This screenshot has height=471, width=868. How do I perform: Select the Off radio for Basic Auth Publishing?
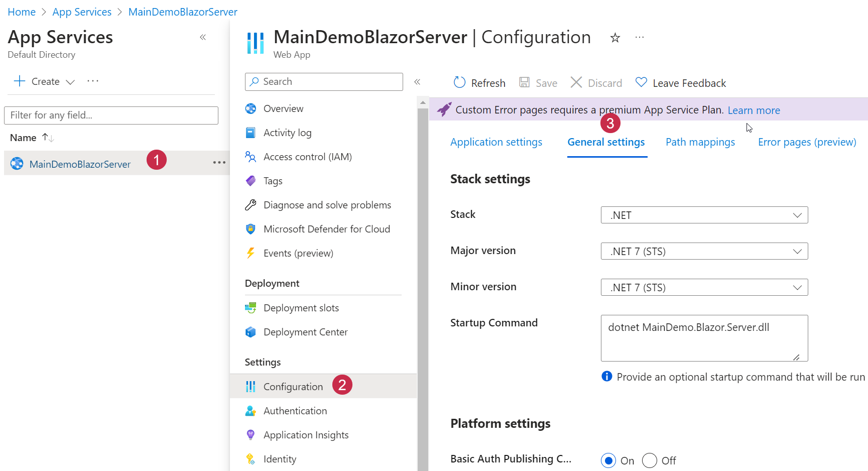click(x=650, y=460)
